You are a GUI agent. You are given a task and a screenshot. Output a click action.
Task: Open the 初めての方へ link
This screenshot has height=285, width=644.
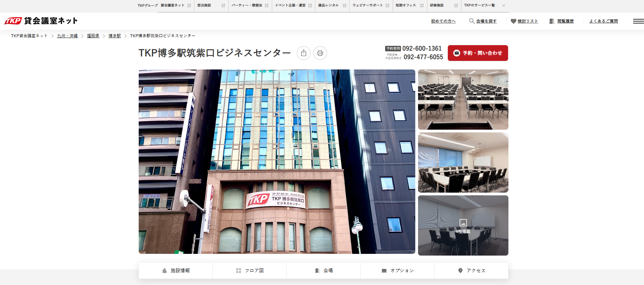coord(443,21)
